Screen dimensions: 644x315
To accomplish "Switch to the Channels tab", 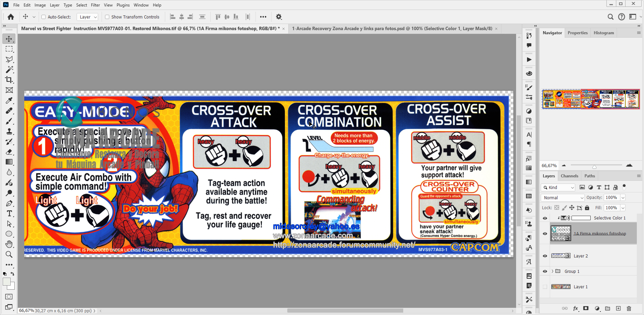I will click(x=569, y=176).
